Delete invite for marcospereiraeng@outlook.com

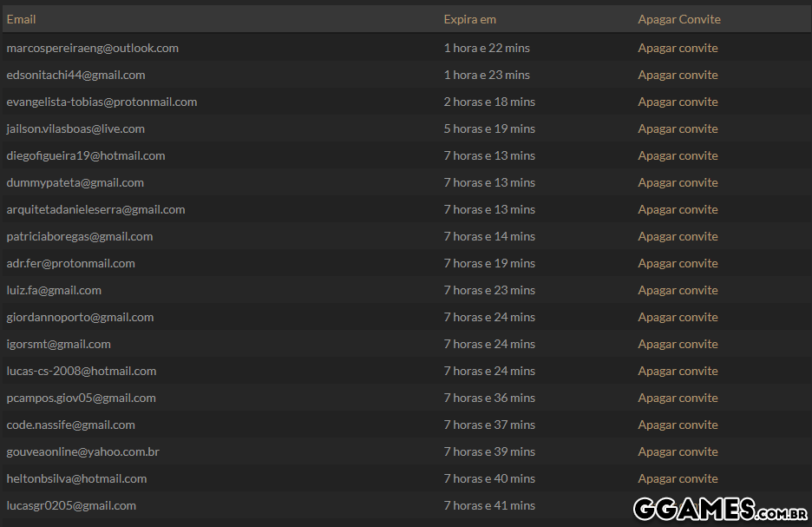pos(678,48)
